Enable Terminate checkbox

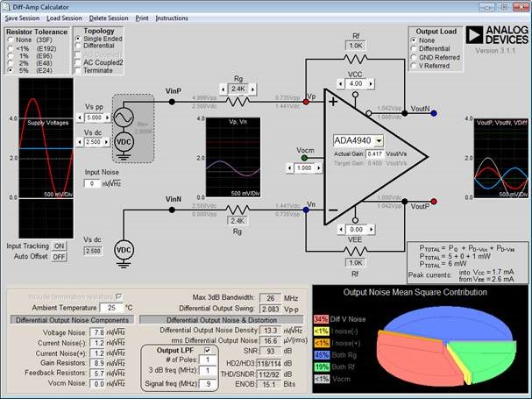click(x=78, y=71)
